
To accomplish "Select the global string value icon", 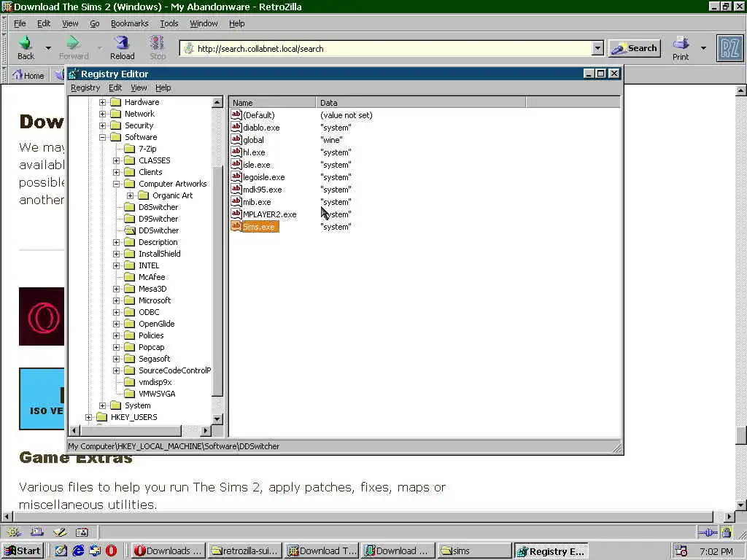I will 236,139.
